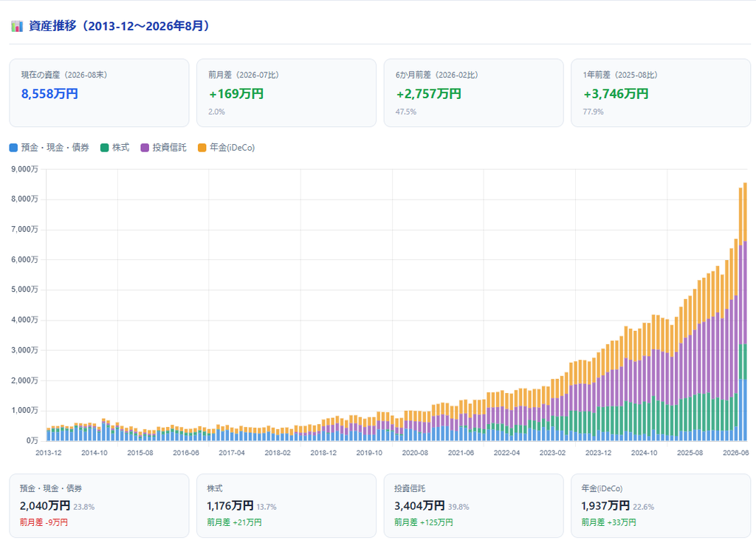Image resolution: width=756 pixels, height=540 pixels.
Task: Click the 47.5% growth percentage
Action: (406, 112)
